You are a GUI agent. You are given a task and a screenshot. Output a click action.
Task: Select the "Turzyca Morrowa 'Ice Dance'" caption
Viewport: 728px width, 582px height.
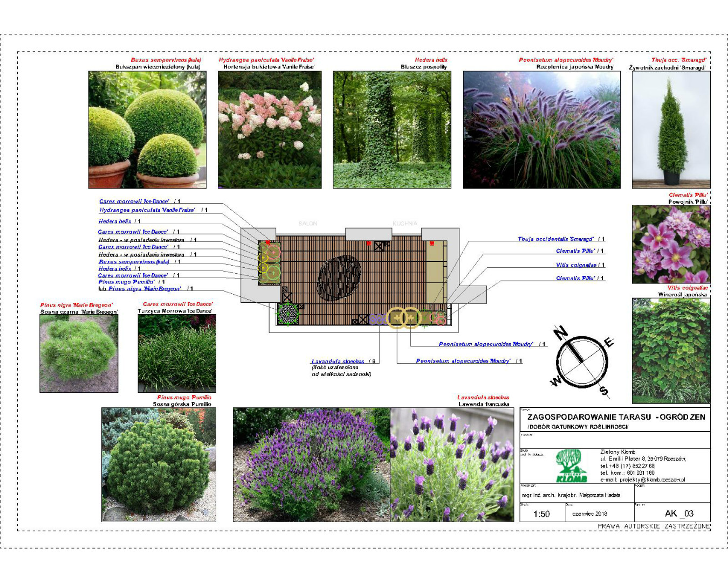pos(175,311)
